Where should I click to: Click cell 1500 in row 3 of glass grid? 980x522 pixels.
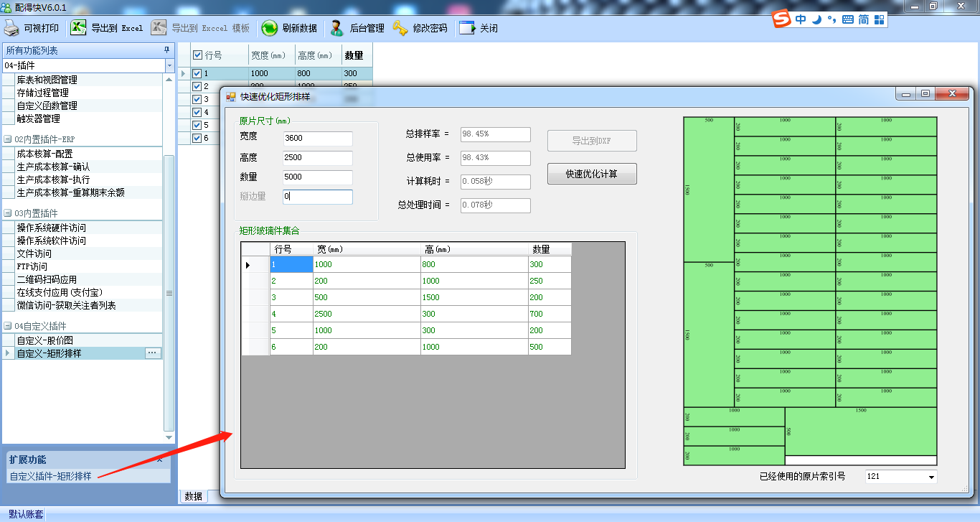474,297
